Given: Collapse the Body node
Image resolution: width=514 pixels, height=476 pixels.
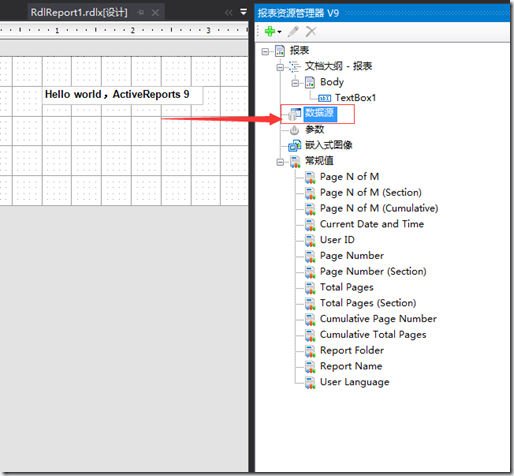Looking at the screenshot, I should tap(295, 83).
